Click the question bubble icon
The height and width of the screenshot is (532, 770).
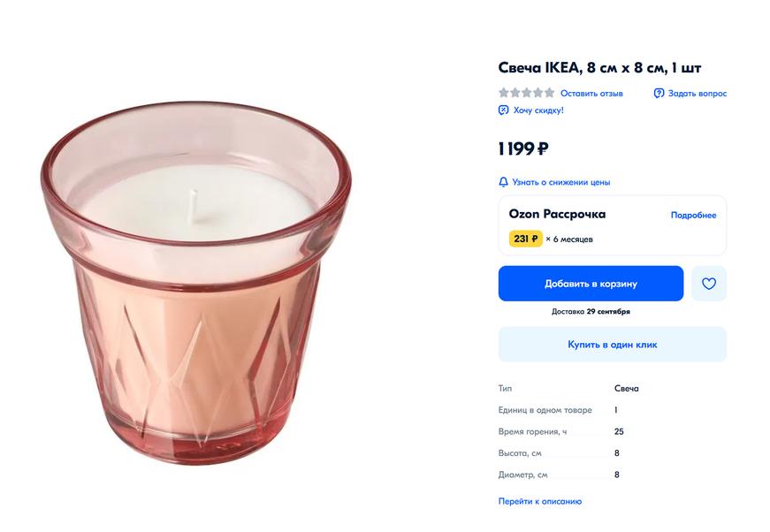pos(659,93)
